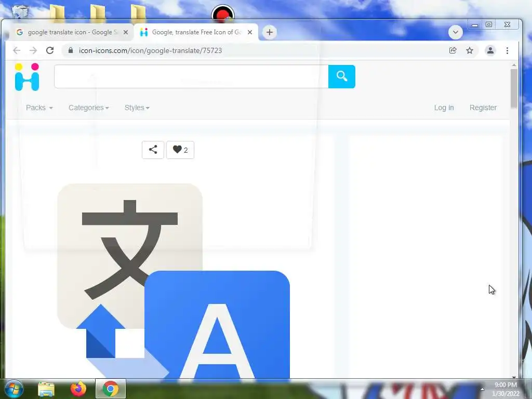This screenshot has width=532, height=399.
Task: Click the red screen recorder icon on desktop
Action: coord(222,14)
